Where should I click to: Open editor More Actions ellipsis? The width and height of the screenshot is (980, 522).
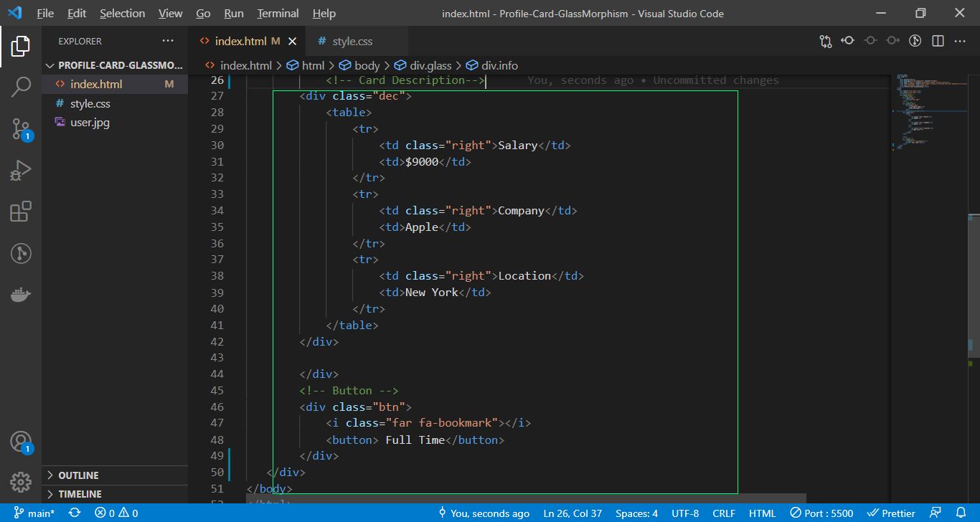point(960,41)
